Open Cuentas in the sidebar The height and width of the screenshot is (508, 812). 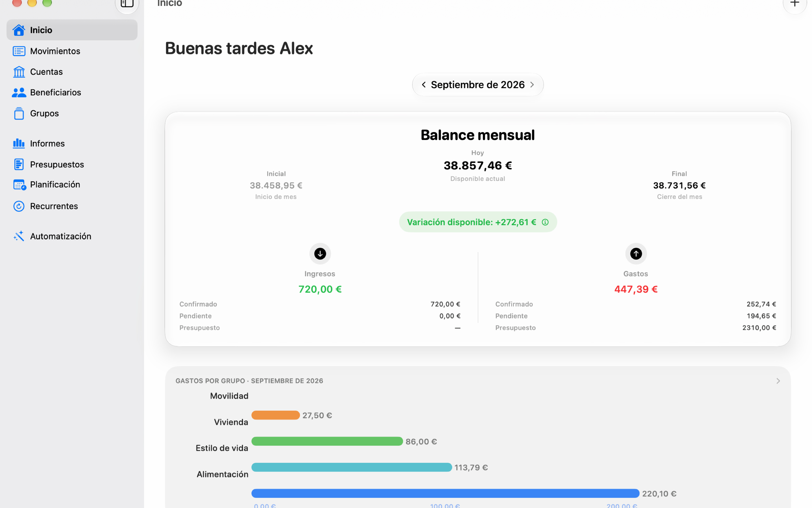(72, 72)
